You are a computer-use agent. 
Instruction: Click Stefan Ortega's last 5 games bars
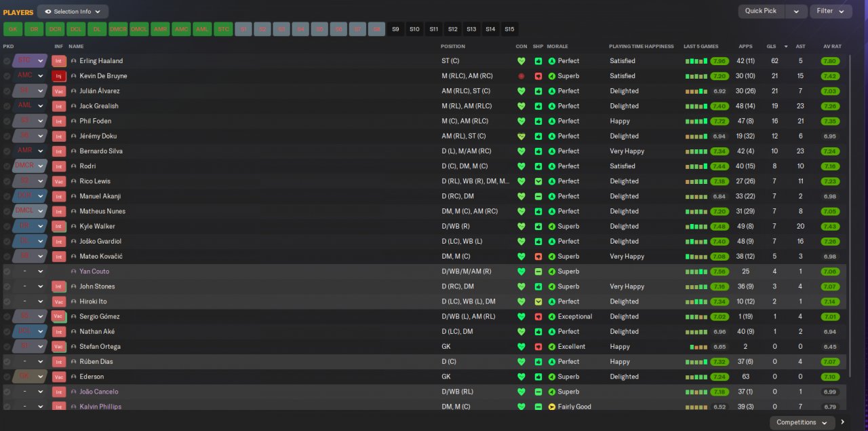[x=698, y=347]
